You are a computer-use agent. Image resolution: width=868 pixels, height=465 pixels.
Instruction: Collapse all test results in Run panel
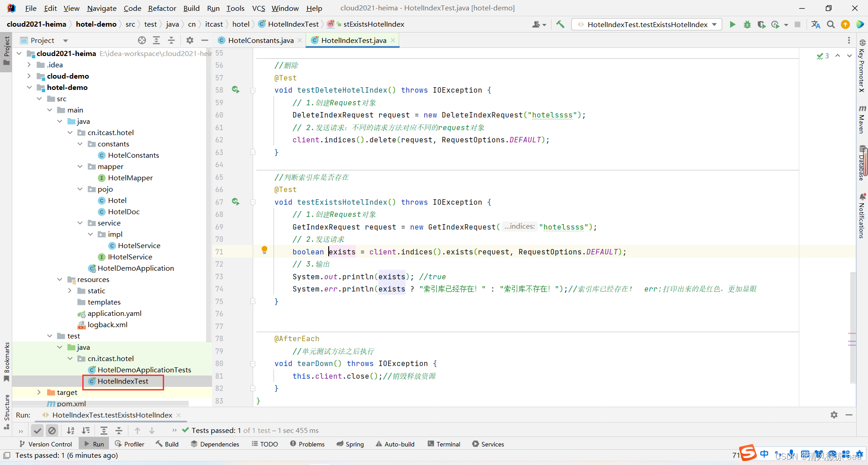click(x=119, y=430)
